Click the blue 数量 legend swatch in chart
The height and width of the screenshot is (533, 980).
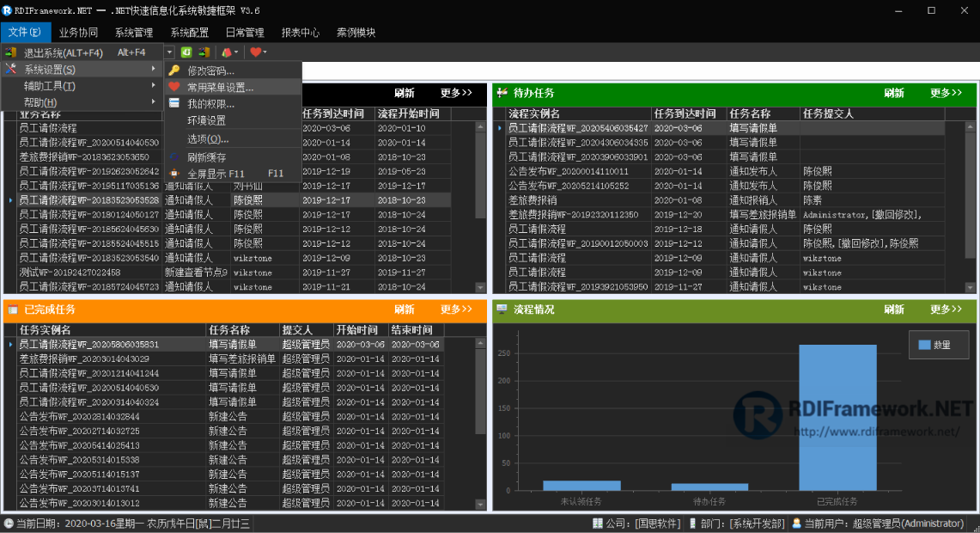pos(924,345)
